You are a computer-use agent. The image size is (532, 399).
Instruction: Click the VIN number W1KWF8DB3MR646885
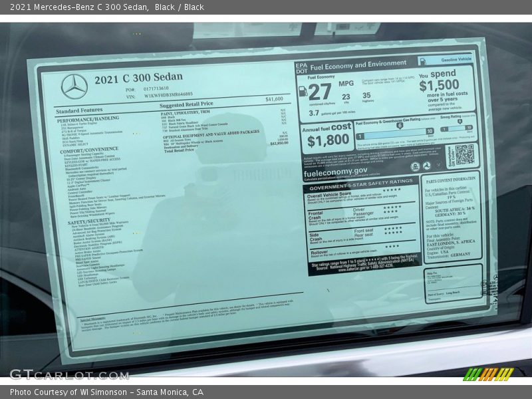click(168, 94)
